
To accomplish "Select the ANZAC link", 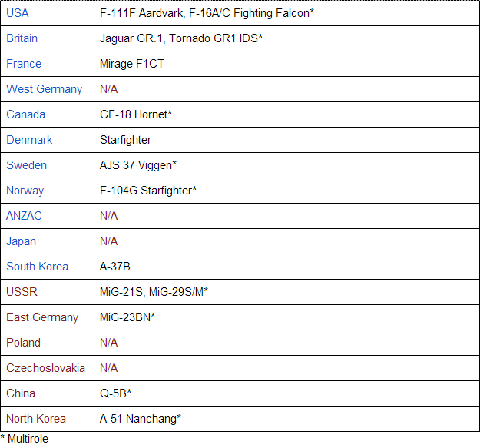I will click(24, 216).
